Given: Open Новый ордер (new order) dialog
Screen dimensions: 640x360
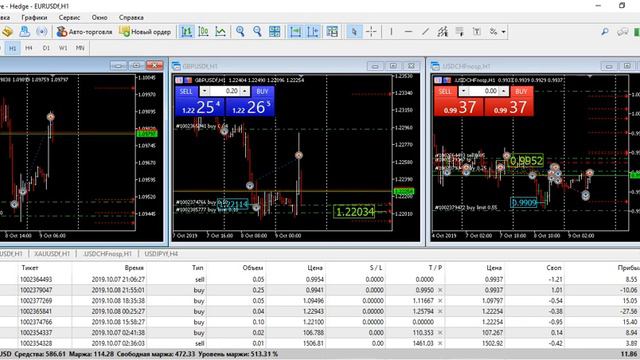Looking at the screenshot, I should point(145,32).
